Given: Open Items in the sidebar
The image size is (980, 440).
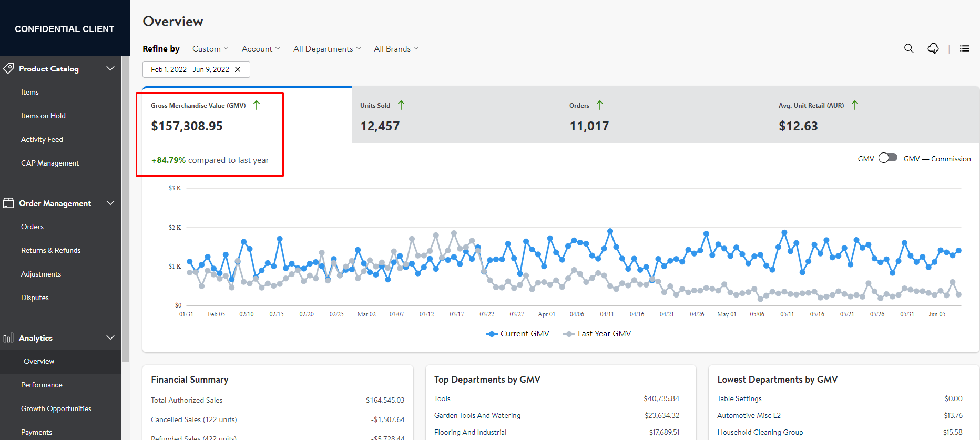Looking at the screenshot, I should [x=30, y=92].
